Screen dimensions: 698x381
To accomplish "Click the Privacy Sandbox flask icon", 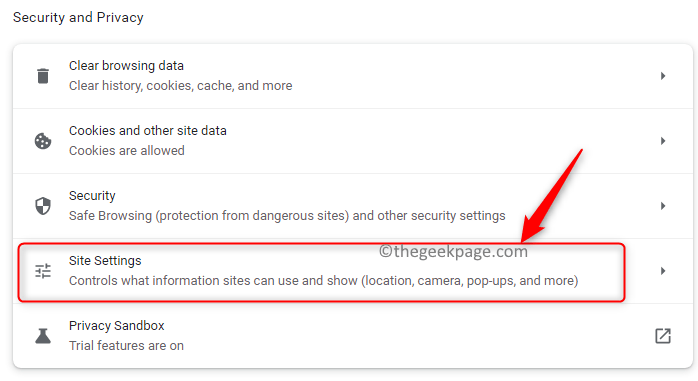I will click(x=43, y=336).
